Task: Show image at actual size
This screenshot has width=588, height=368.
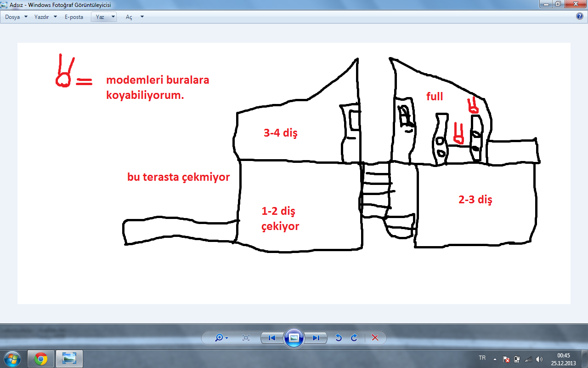Action: (x=246, y=338)
